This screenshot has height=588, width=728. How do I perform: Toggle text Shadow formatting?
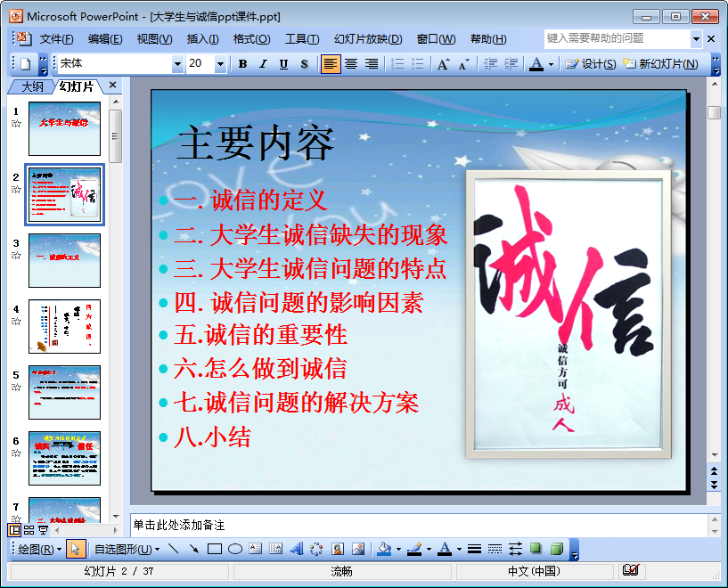pos(304,64)
